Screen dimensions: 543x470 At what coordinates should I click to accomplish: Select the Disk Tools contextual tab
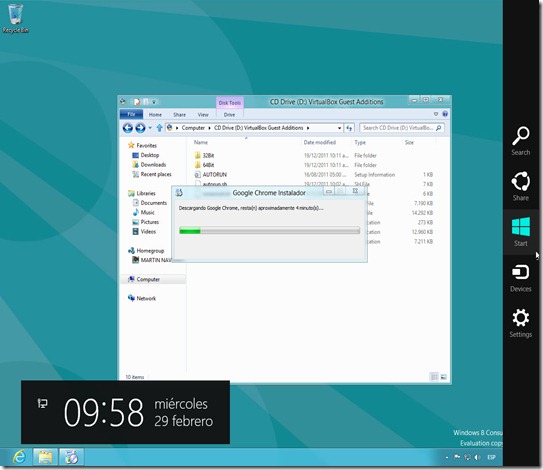(230, 103)
